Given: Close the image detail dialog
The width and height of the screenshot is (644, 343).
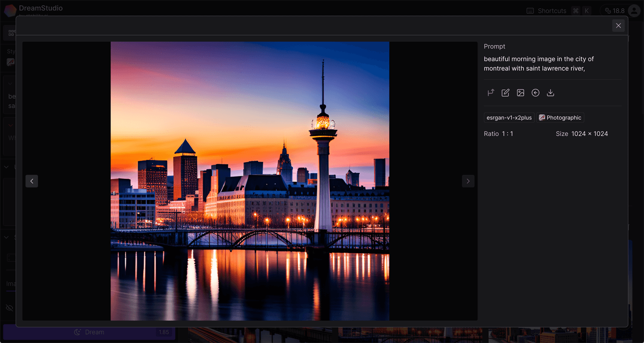Looking at the screenshot, I should 618,26.
